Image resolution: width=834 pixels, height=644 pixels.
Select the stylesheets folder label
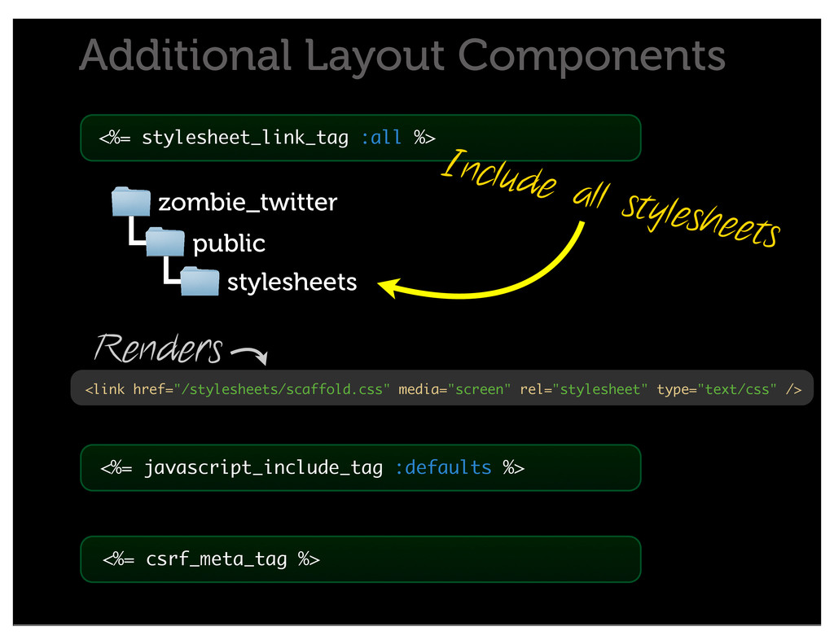292,282
